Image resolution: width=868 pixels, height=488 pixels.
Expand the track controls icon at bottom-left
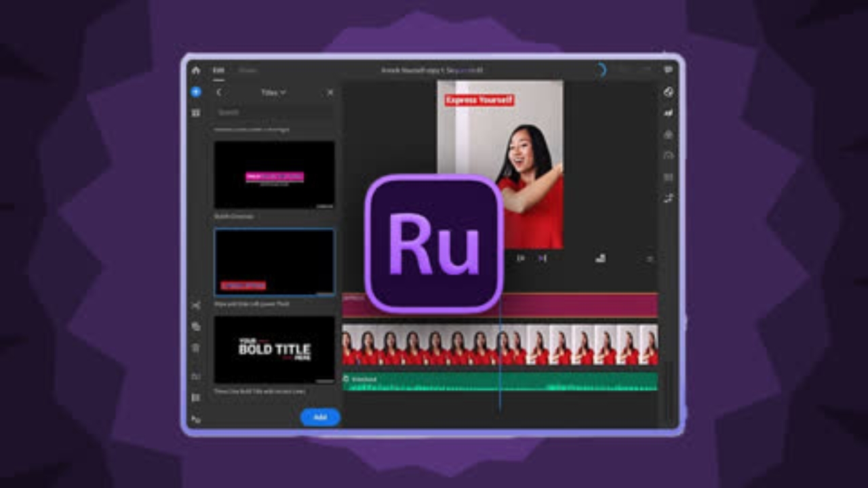[x=196, y=420]
